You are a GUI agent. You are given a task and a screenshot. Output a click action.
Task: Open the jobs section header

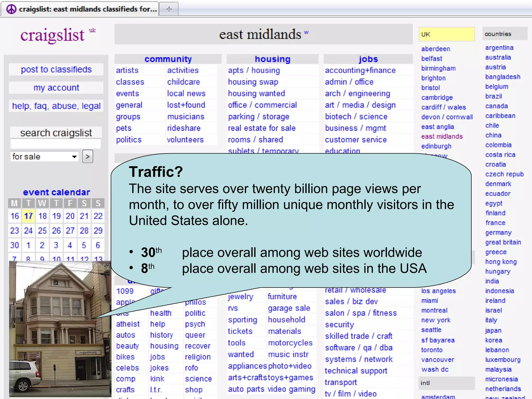tap(368, 59)
